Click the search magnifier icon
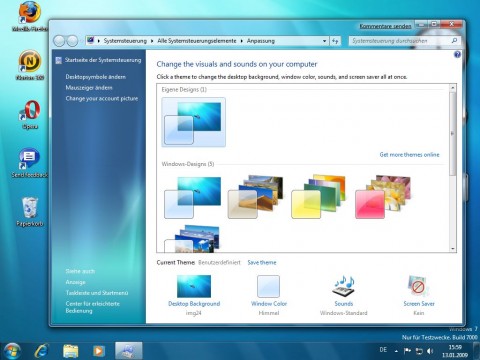The height and width of the screenshot is (360, 480). pyautogui.click(x=454, y=41)
